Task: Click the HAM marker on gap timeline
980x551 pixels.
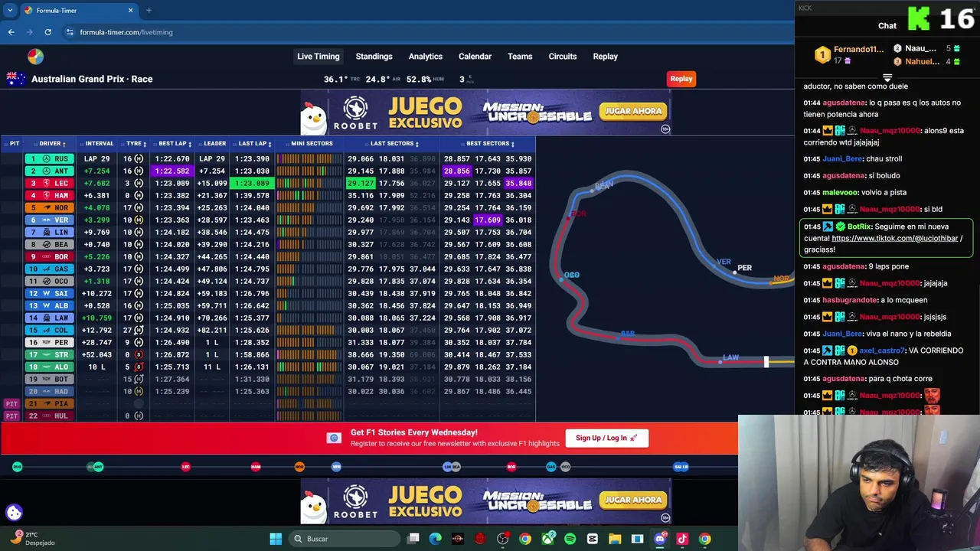Action: click(256, 467)
